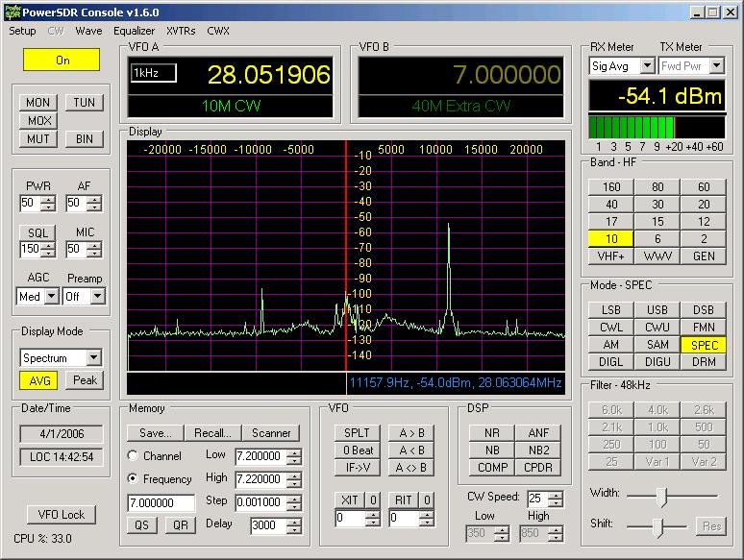Select the WWV band button

coord(657,256)
